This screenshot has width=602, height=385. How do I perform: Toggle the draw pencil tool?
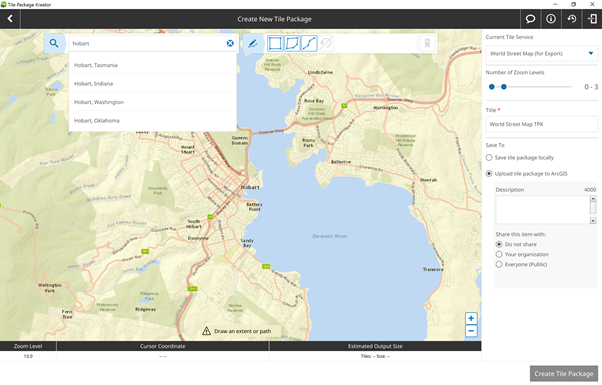[253, 43]
